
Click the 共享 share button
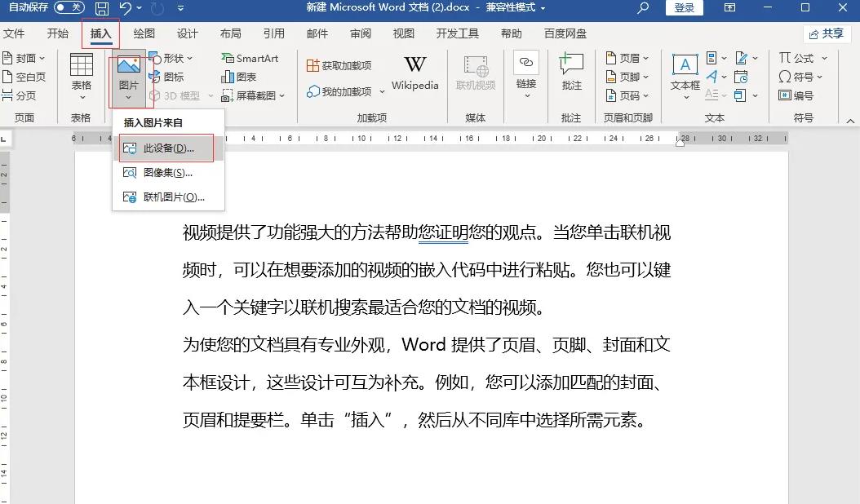[828, 33]
